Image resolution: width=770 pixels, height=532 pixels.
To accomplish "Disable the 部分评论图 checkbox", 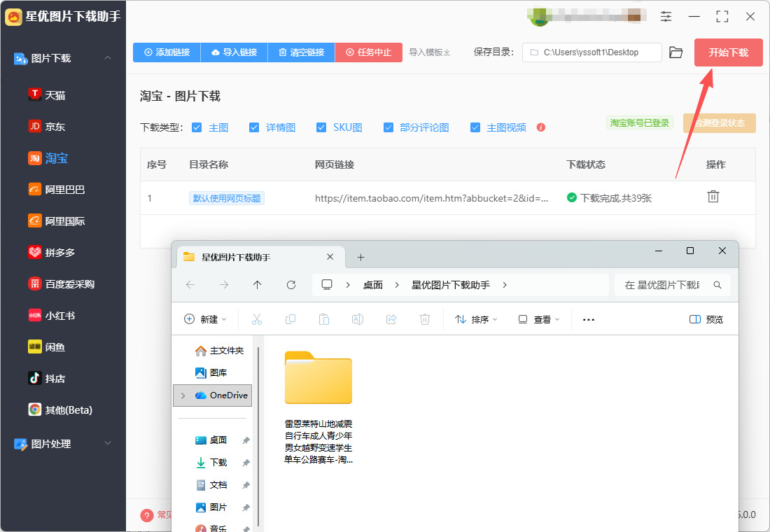I will point(388,127).
